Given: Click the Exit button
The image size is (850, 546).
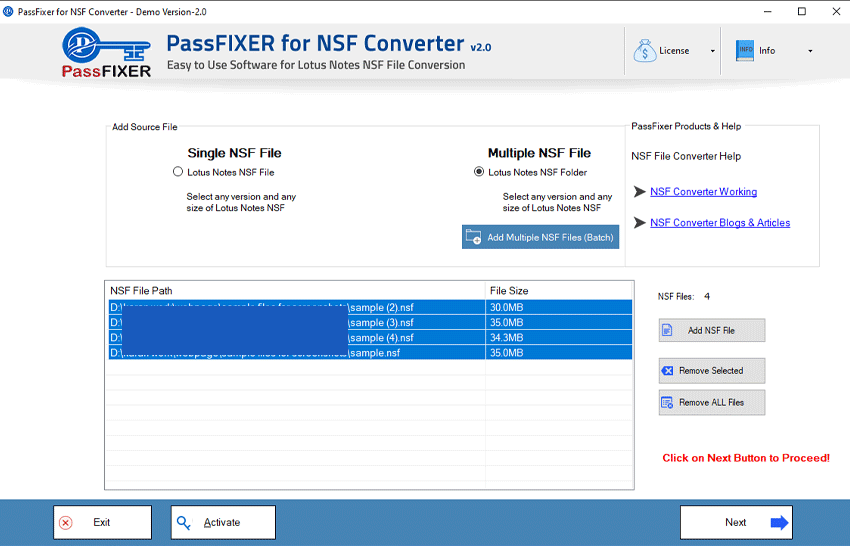Looking at the screenshot, I should (102, 522).
